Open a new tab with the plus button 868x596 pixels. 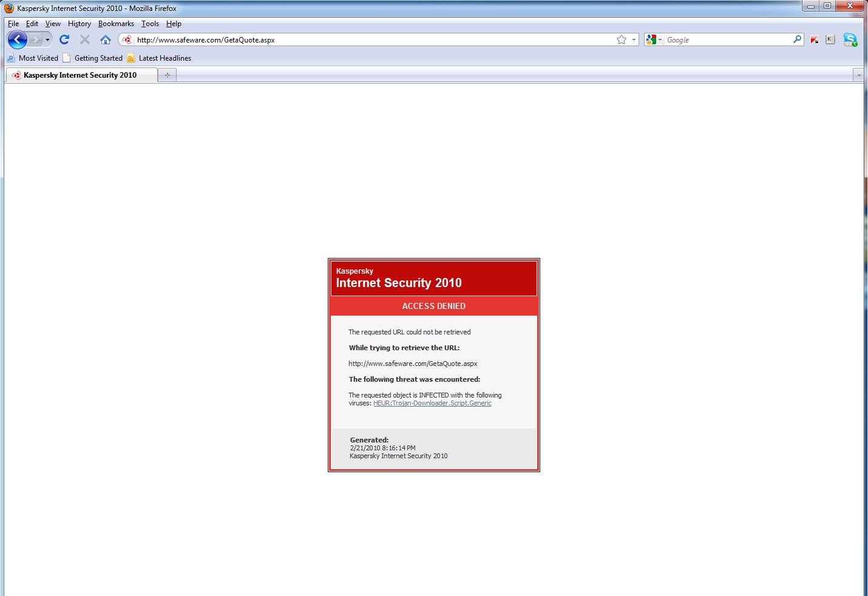(168, 75)
